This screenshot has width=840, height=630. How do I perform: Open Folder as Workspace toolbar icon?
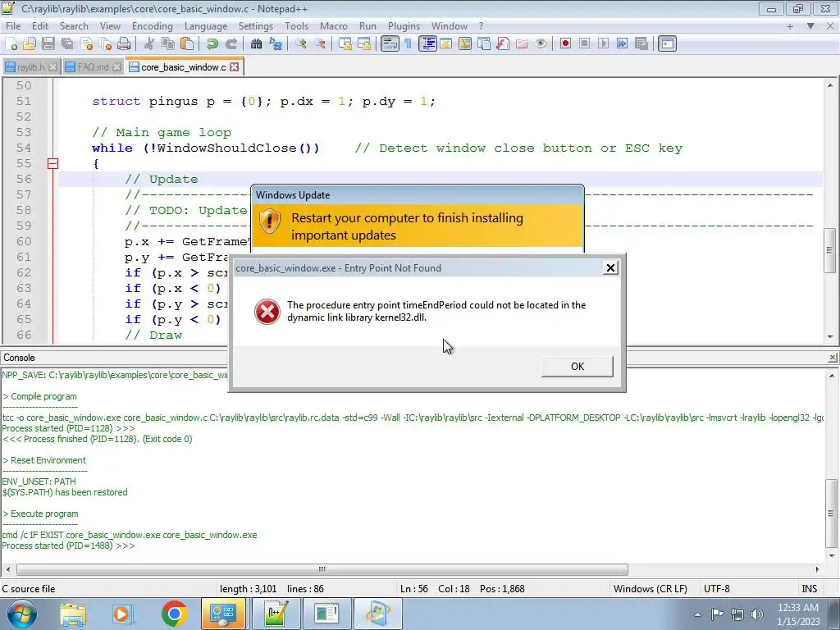coord(521,44)
